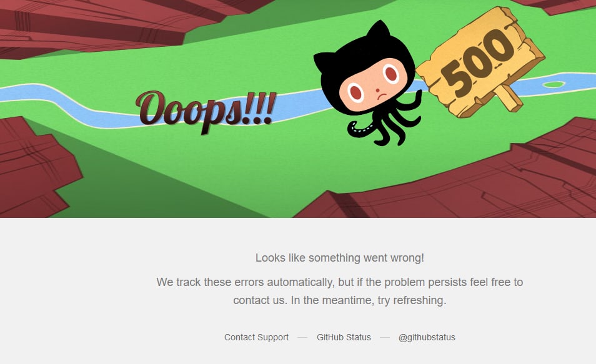Open the GitHub Status link
Image resolution: width=596 pixels, height=364 pixels.
[344, 337]
